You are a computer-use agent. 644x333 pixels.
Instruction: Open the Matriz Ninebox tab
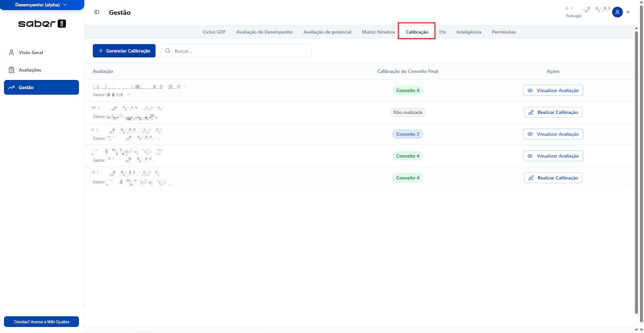(x=378, y=32)
